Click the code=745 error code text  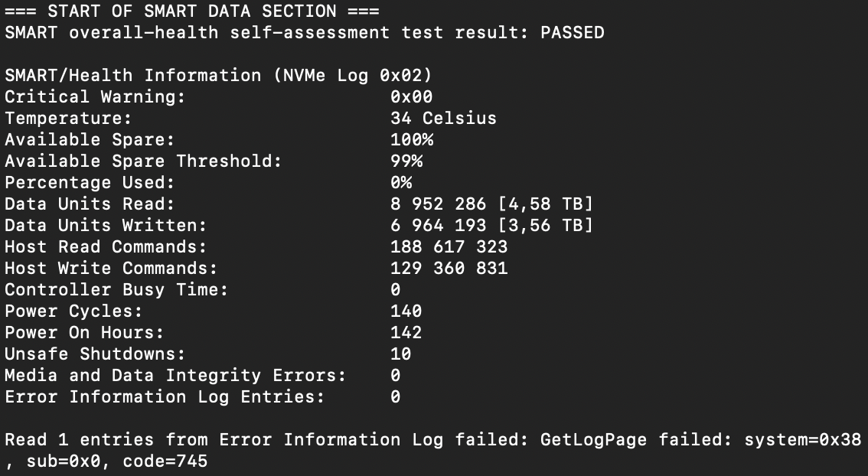point(165,461)
